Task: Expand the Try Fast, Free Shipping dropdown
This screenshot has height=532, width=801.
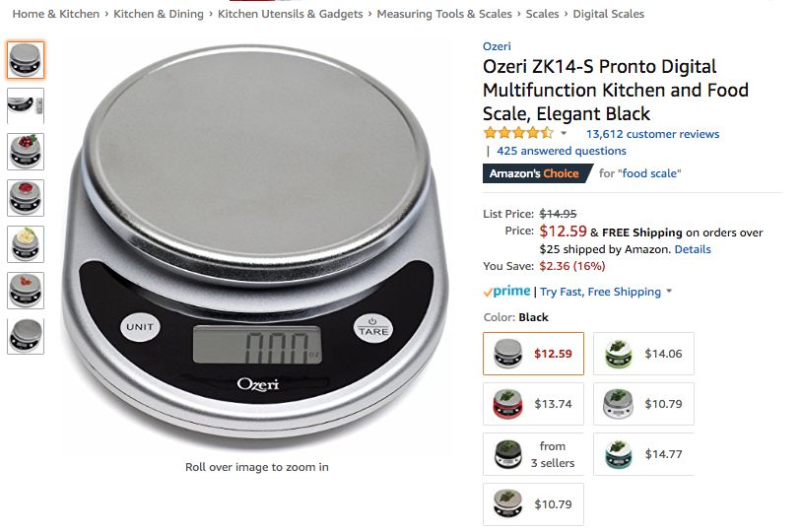Action: 669,292
